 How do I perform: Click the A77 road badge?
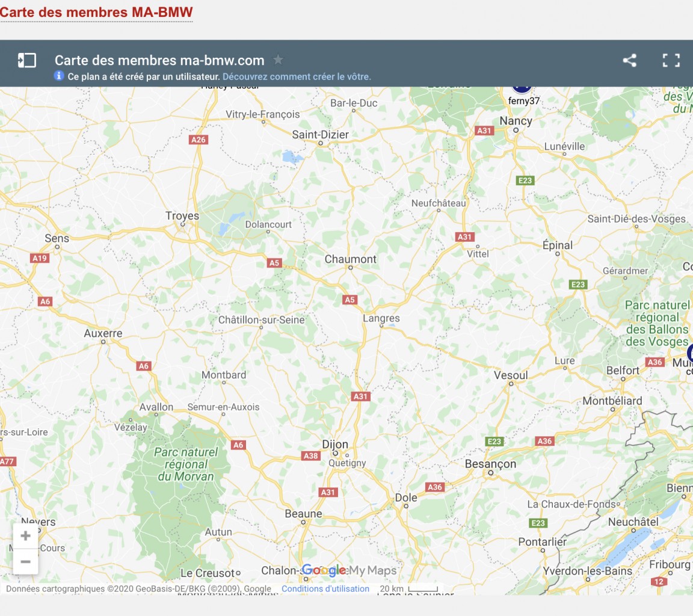tap(7, 461)
